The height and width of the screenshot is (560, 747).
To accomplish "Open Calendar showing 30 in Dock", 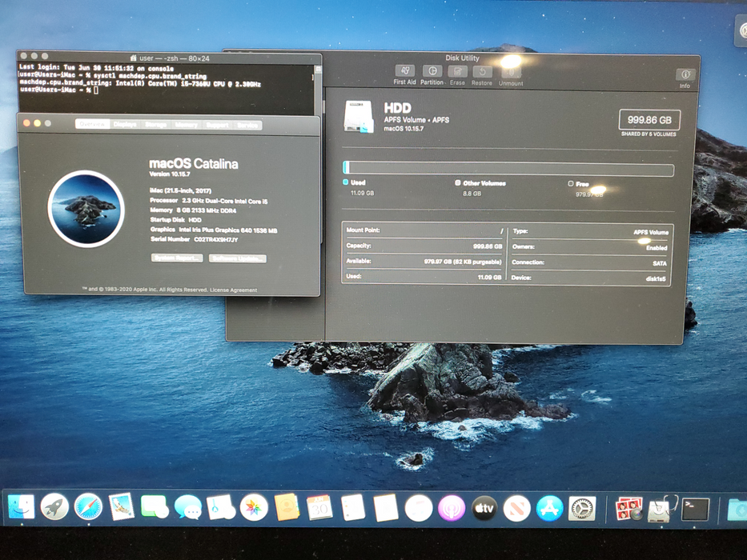I will click(319, 508).
